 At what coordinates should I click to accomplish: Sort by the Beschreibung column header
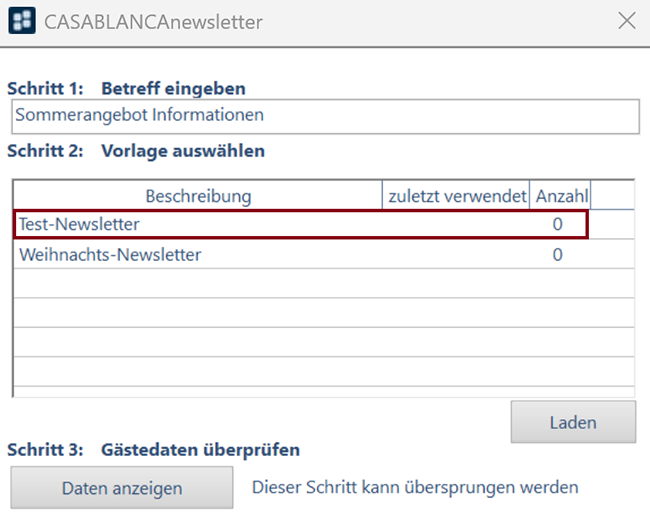pos(198,196)
